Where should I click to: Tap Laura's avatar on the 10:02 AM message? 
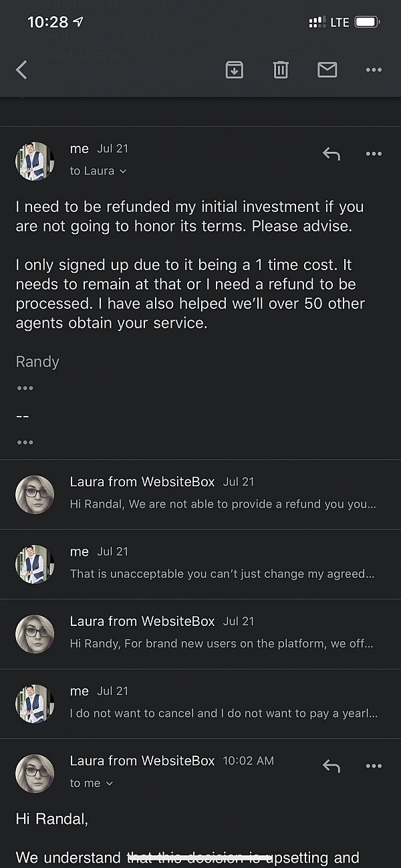tap(35, 774)
